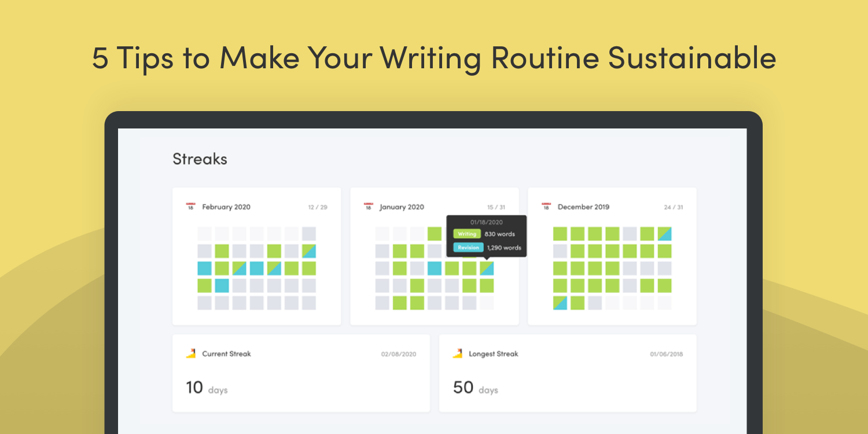The image size is (868, 434).
Task: Click the "01/18/2020" date in the tooltip
Action: tap(487, 222)
